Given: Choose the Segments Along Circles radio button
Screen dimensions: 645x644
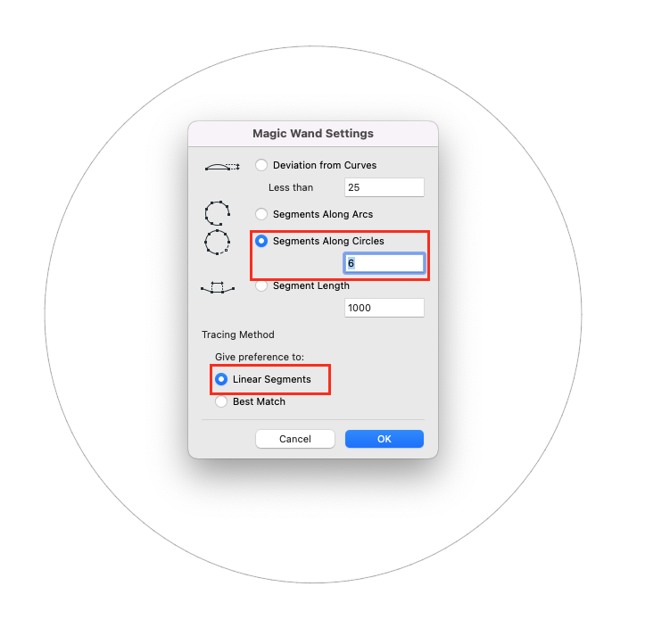Looking at the screenshot, I should [x=261, y=241].
